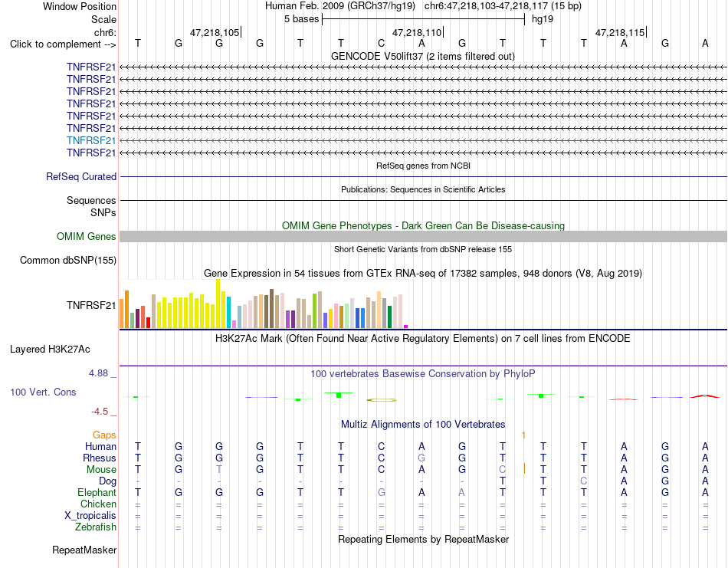Screen dimensions: 728x568
Task: Select the 'Mouse' alignment row label
Action: click(101, 470)
